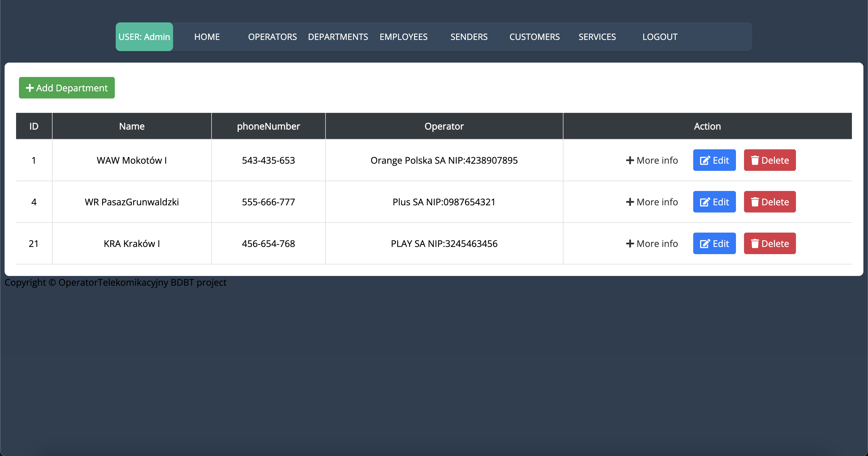Image resolution: width=868 pixels, height=456 pixels.
Task: Click trash icon for WR PasazGrunwaldzki row
Action: 755,202
